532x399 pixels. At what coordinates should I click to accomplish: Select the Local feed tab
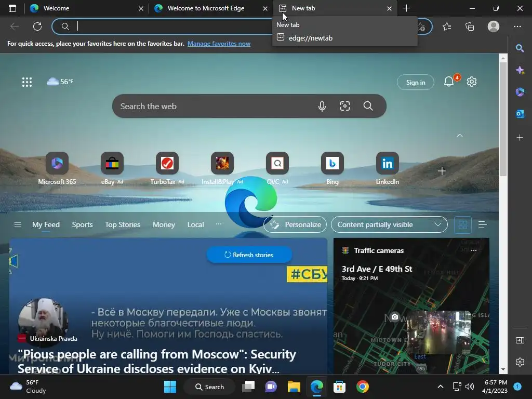(195, 224)
